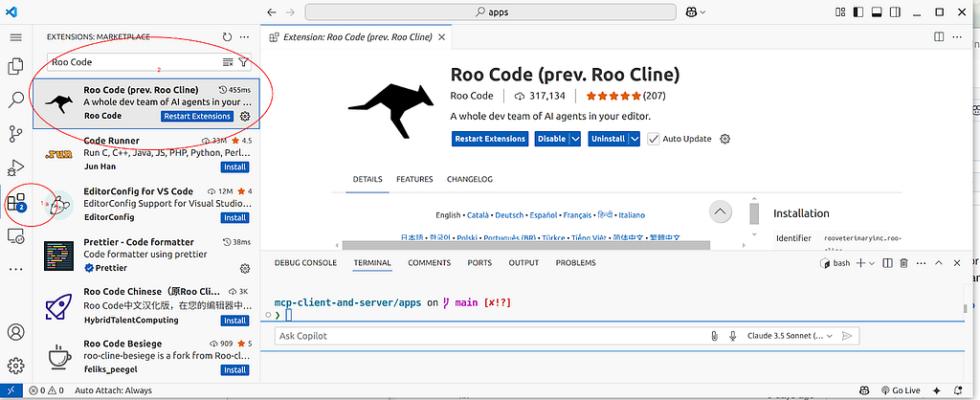
Task: Click the Uninstall button
Action: [608, 139]
